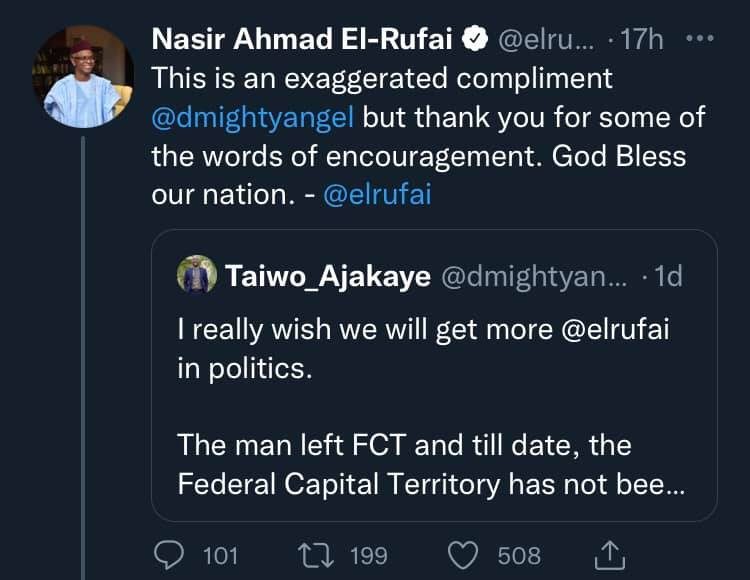The width and height of the screenshot is (750, 580).
Task: Click the @dmightyangel mention link
Action: 252,116
